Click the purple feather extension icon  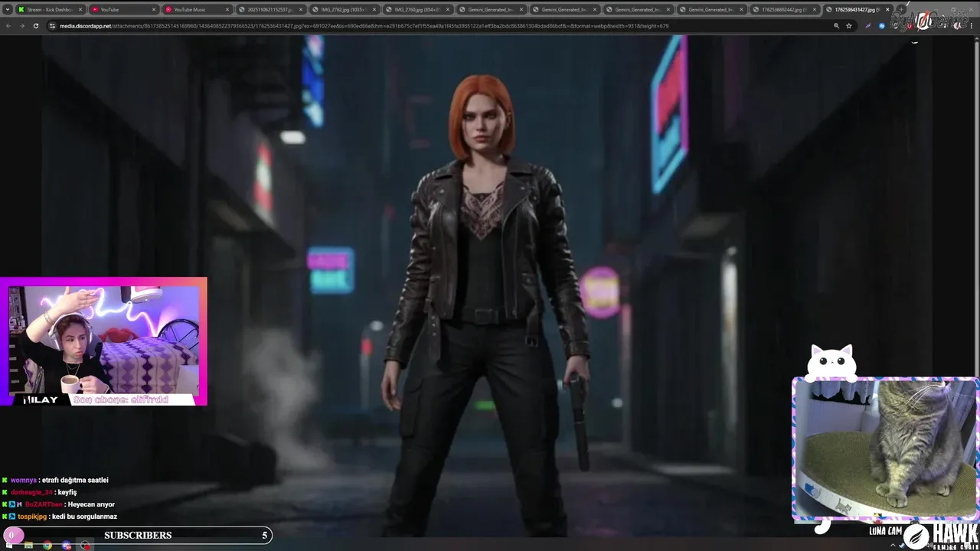click(867, 25)
